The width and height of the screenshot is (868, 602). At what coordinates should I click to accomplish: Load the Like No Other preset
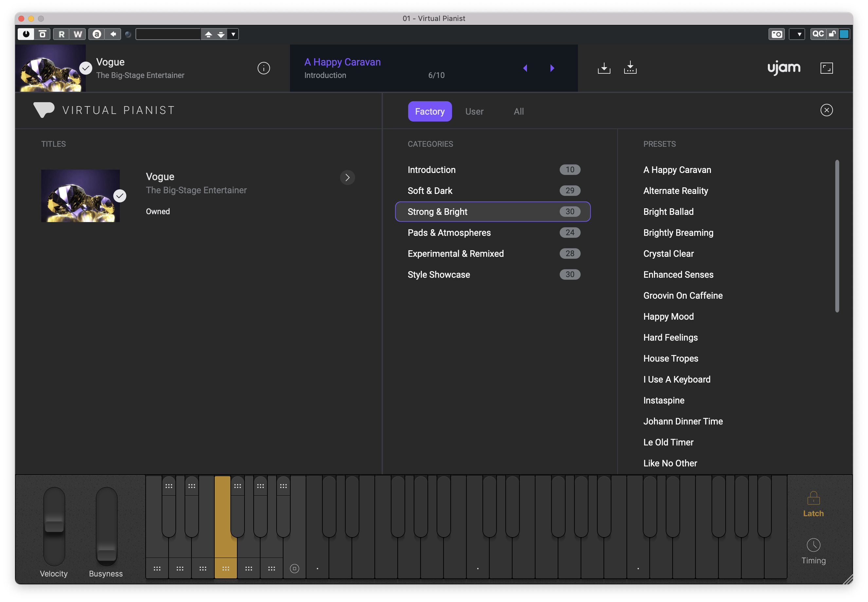click(x=670, y=463)
